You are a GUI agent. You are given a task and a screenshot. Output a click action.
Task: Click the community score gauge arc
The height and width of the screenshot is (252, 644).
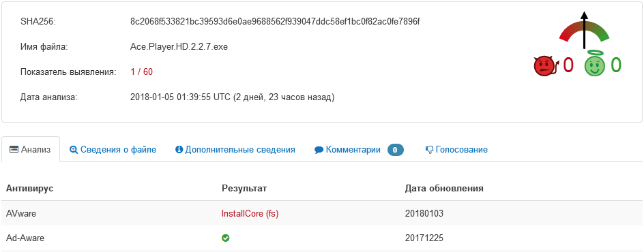click(584, 31)
